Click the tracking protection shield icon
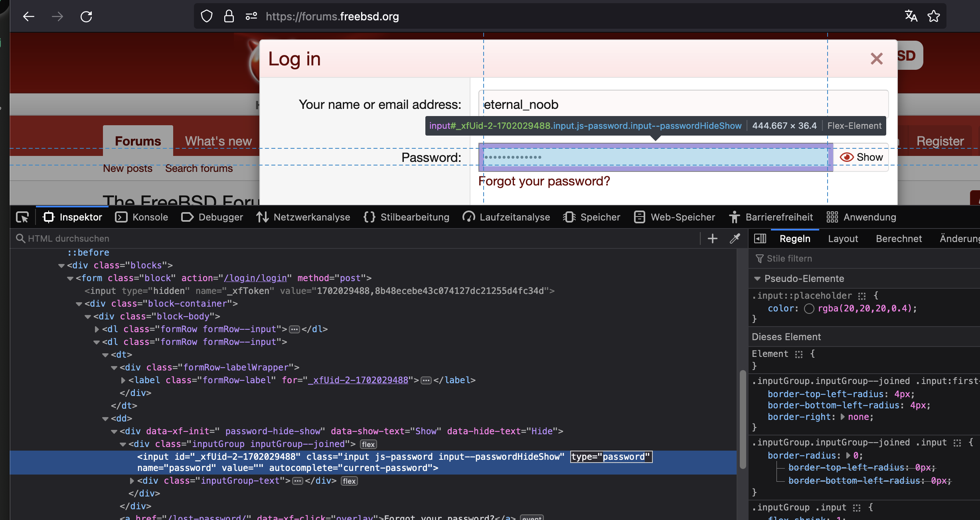Image resolution: width=980 pixels, height=520 pixels. (206, 16)
